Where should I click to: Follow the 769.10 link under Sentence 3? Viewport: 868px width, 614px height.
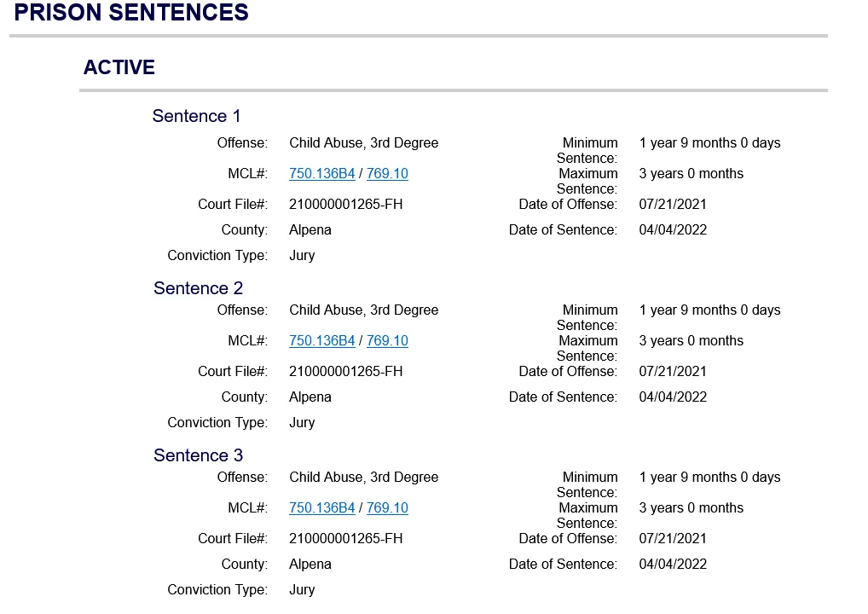click(x=387, y=508)
